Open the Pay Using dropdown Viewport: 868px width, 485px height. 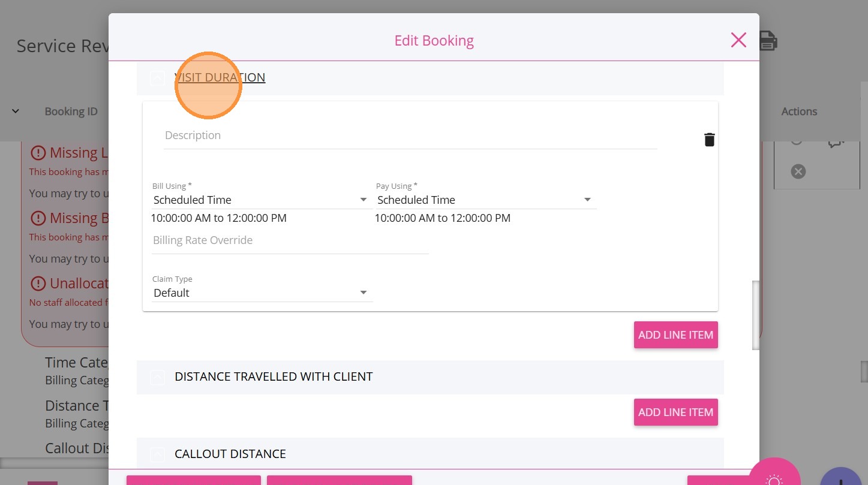point(485,200)
